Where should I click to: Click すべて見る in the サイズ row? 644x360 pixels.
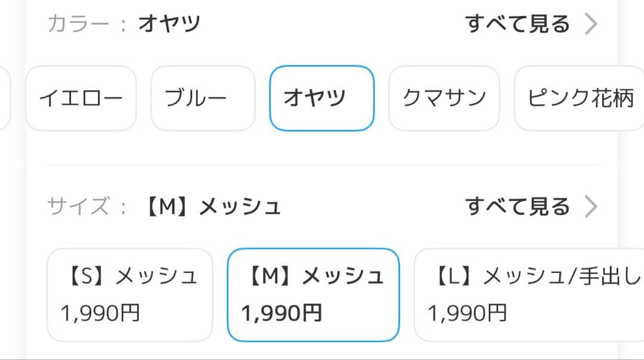(518, 207)
